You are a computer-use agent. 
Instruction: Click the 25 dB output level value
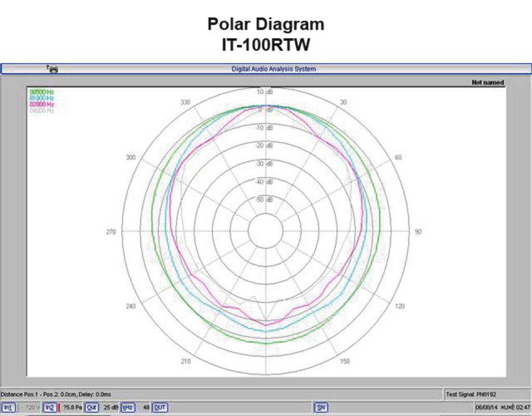click(x=111, y=408)
